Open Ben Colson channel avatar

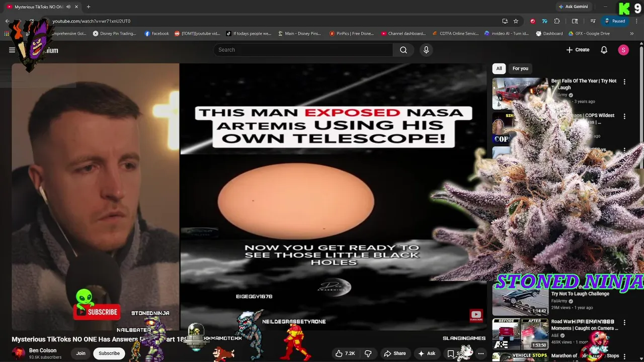click(19, 353)
